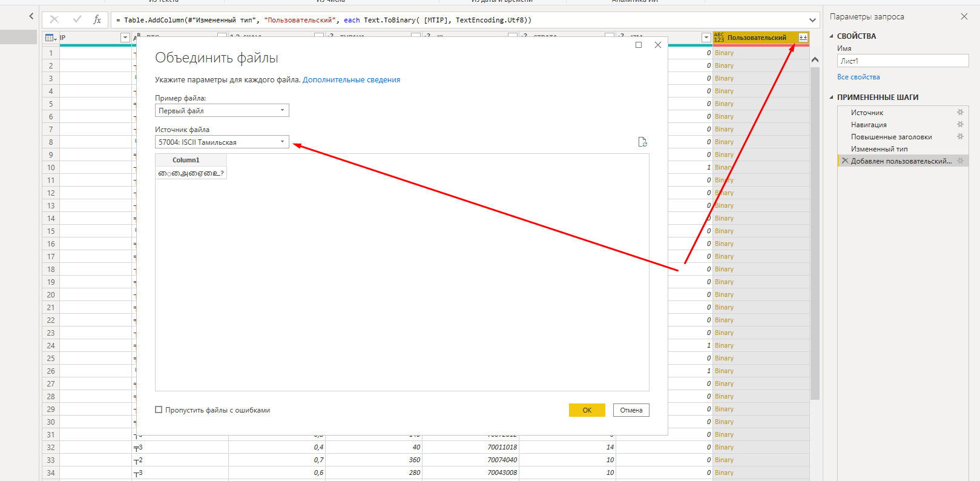
Task: Select row number 1 in the grid
Action: click(x=51, y=53)
